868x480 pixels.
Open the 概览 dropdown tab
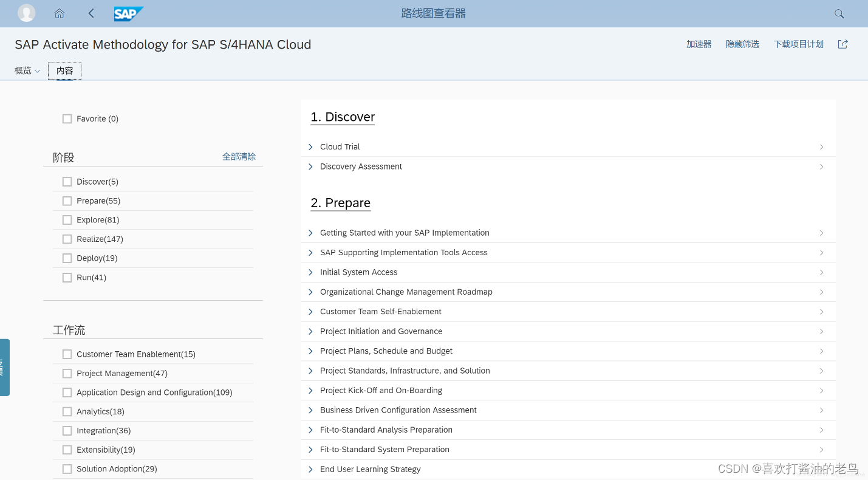pyautogui.click(x=27, y=70)
